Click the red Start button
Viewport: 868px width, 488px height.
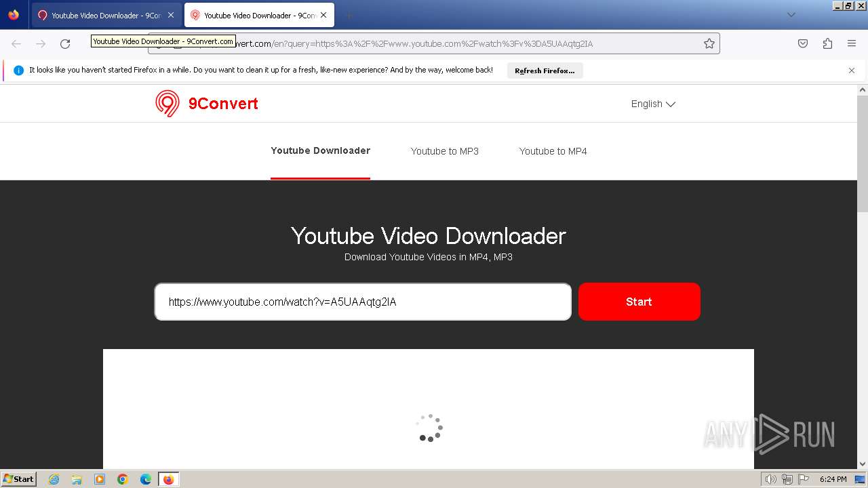(x=639, y=302)
